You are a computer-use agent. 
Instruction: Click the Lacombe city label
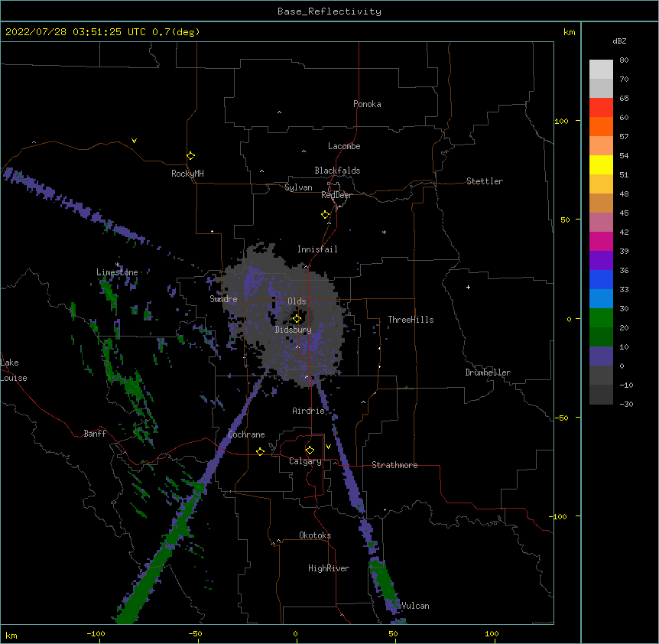click(344, 146)
